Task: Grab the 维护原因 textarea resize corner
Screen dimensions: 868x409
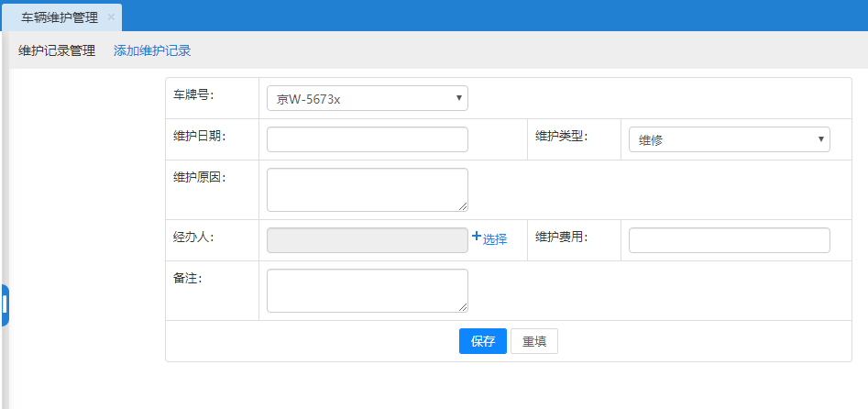Action: click(464, 207)
